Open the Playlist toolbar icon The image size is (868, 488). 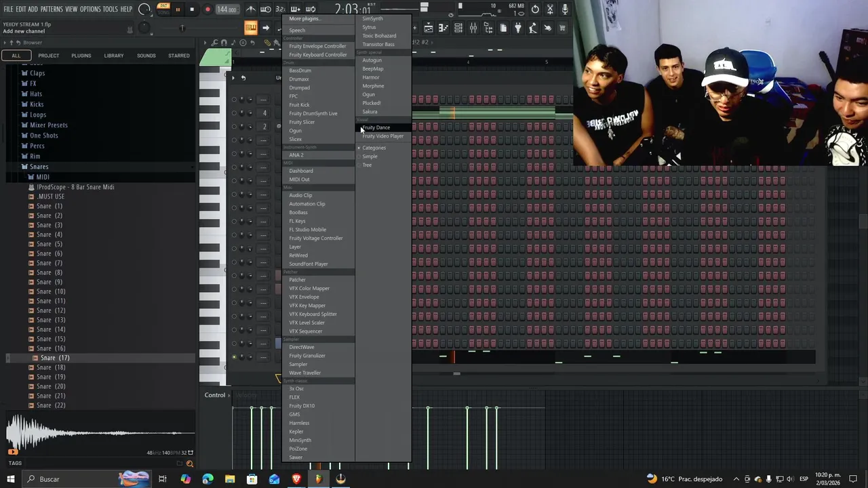pos(429,28)
